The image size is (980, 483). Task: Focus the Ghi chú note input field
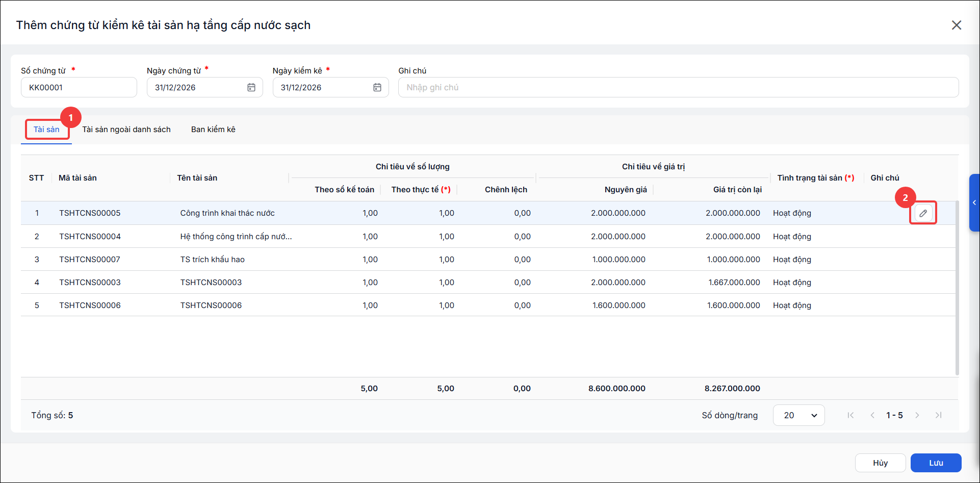click(x=678, y=87)
